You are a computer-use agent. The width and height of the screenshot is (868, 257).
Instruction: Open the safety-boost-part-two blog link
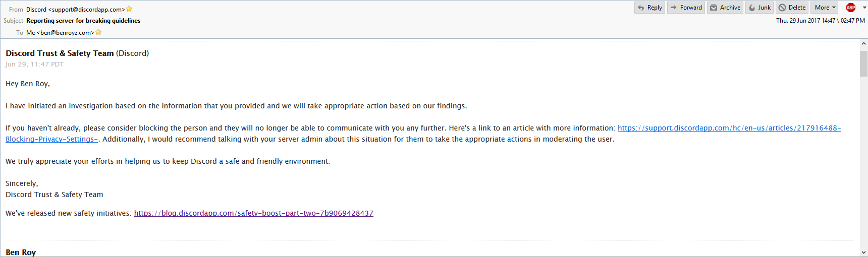click(x=253, y=213)
